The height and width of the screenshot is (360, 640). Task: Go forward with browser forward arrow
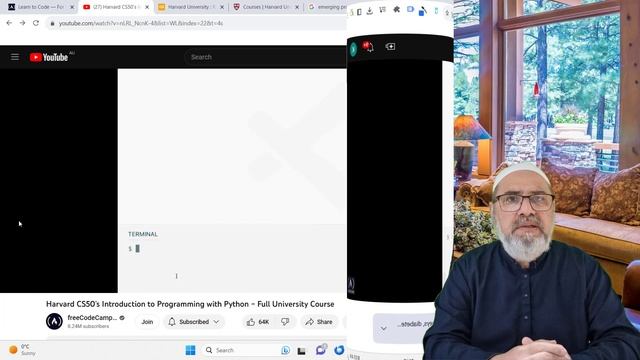[22, 23]
